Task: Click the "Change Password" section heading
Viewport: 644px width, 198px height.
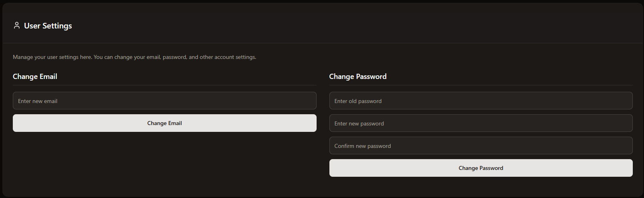Action: [x=358, y=77]
